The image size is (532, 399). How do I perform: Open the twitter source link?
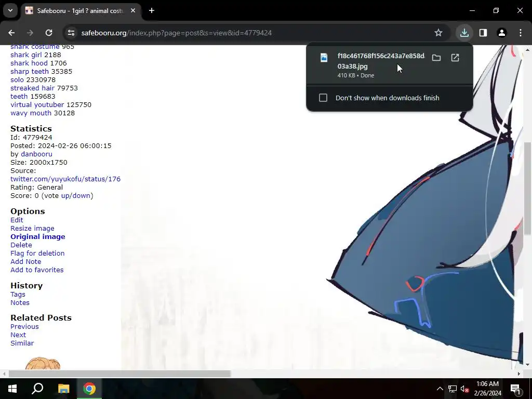65,179
